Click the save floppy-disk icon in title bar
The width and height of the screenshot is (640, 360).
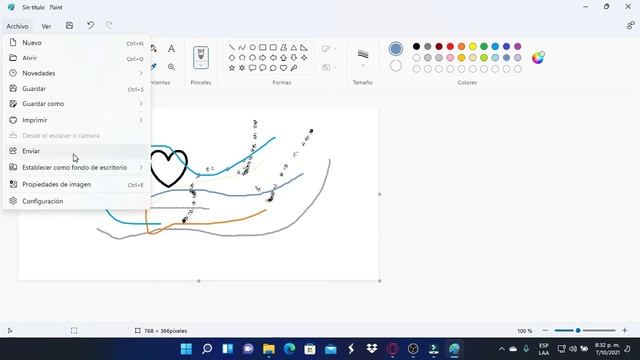pyautogui.click(x=69, y=25)
